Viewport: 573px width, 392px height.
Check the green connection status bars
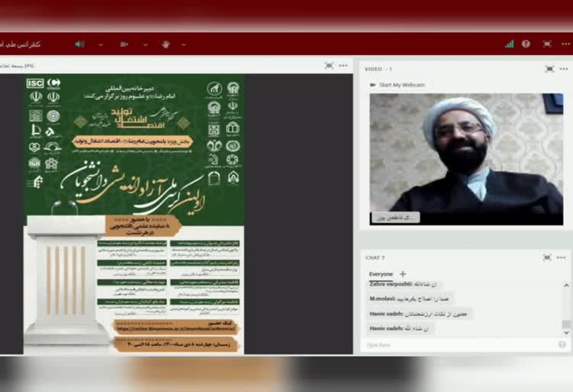click(x=510, y=44)
